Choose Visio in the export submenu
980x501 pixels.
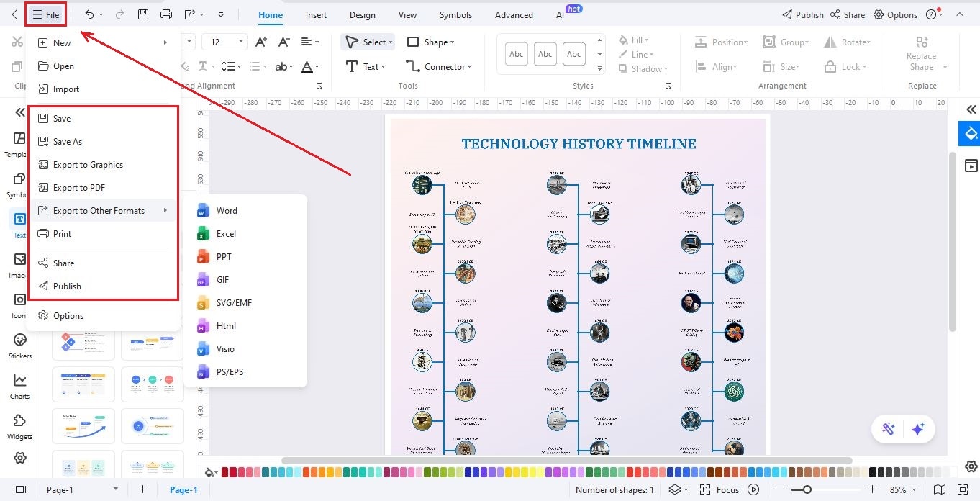click(x=245, y=348)
